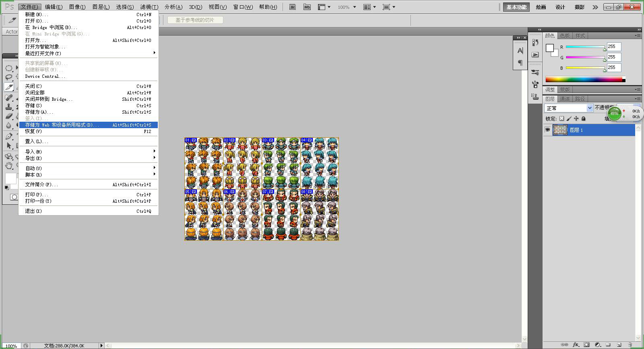Open the 正常 blend mode dropdown

pyautogui.click(x=568, y=108)
